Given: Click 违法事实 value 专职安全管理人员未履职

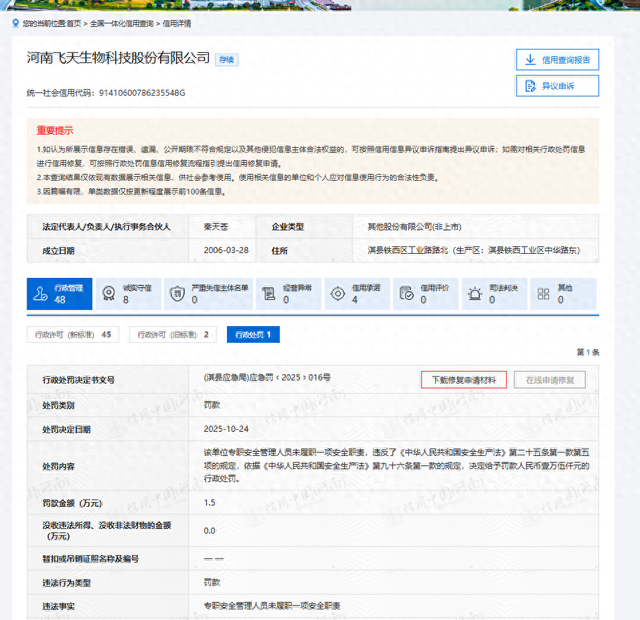Looking at the screenshot, I should (x=272, y=606).
